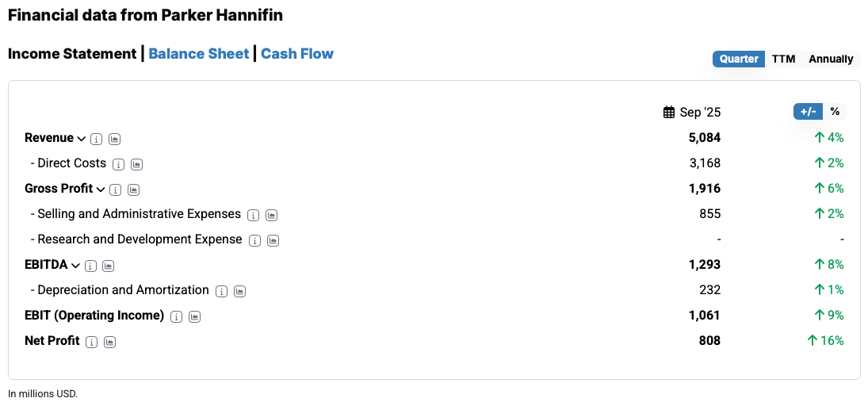
Task: Collapse the Gross Profit breakdown
Action: click(101, 190)
